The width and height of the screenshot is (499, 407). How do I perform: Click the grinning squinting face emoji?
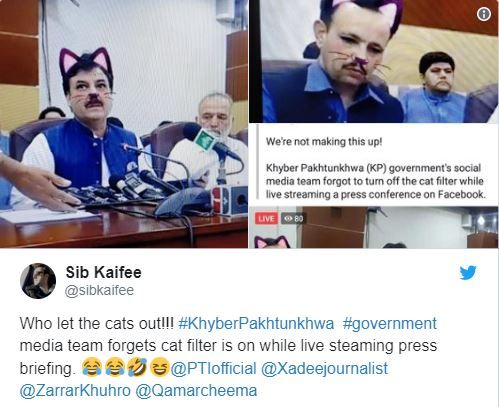pos(159,367)
